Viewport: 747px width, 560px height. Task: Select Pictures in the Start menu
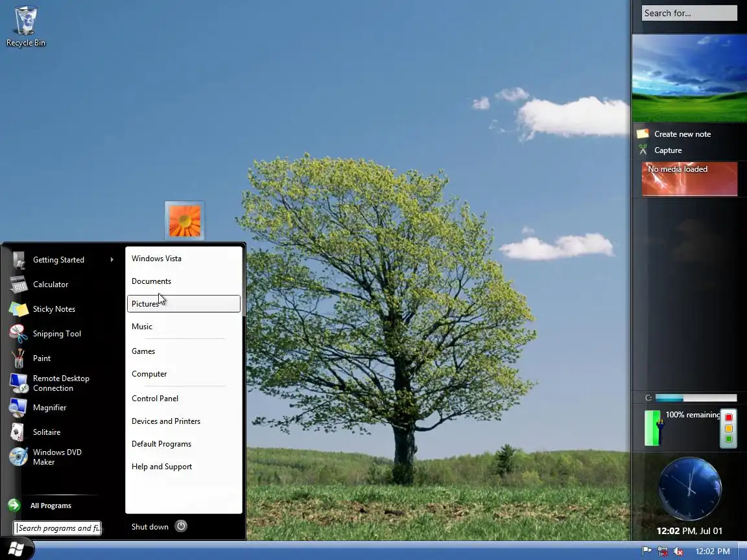pos(184,304)
